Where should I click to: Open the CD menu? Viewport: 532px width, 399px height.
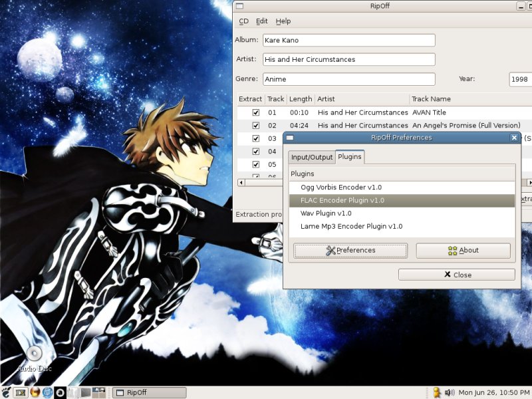point(244,21)
